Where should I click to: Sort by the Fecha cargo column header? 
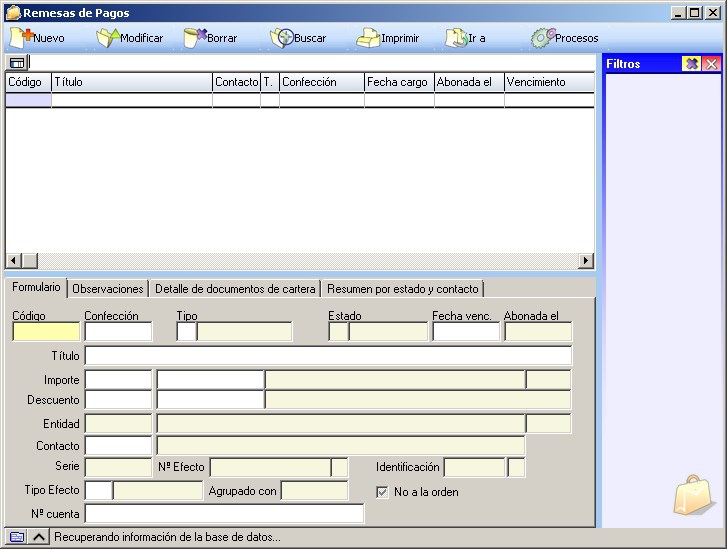tap(399, 82)
